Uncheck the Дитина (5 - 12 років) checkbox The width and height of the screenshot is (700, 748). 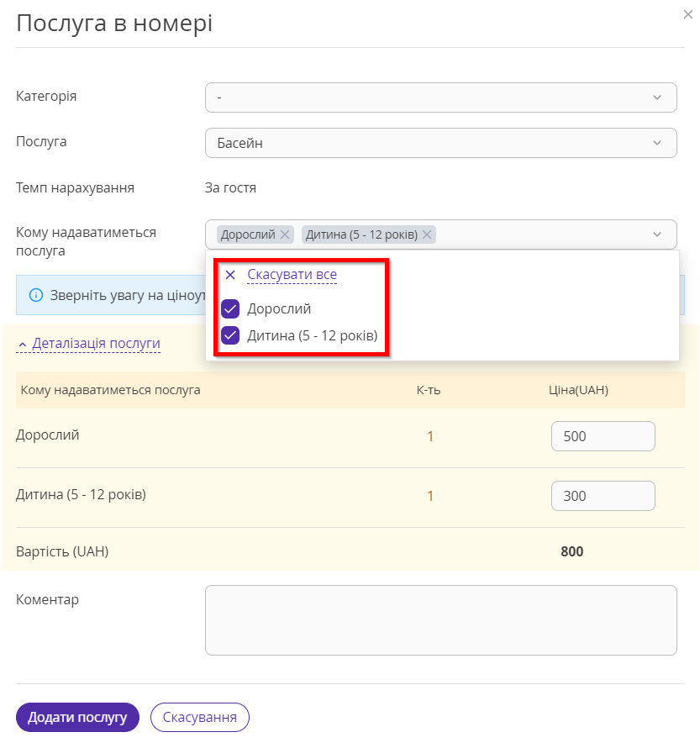pos(230,335)
